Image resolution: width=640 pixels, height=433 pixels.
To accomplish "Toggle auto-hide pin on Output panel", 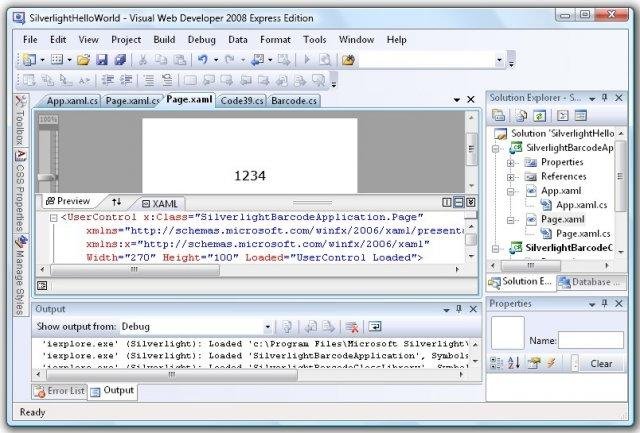I will [x=459, y=309].
